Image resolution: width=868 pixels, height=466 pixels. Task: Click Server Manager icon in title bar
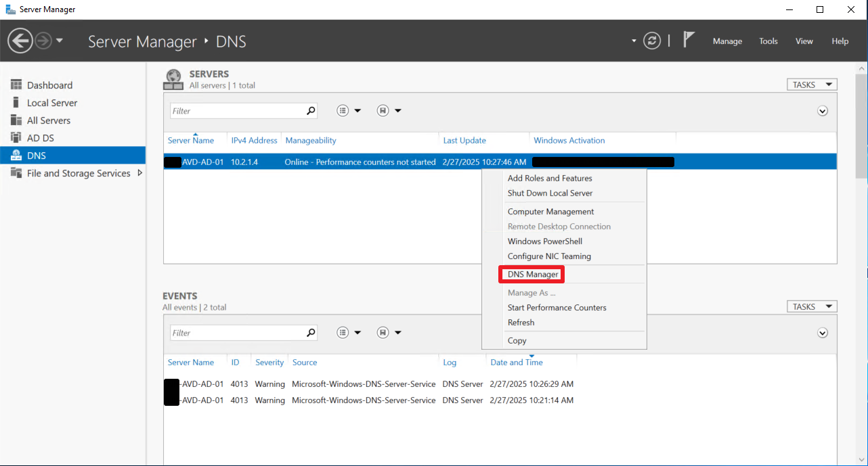[x=11, y=9]
